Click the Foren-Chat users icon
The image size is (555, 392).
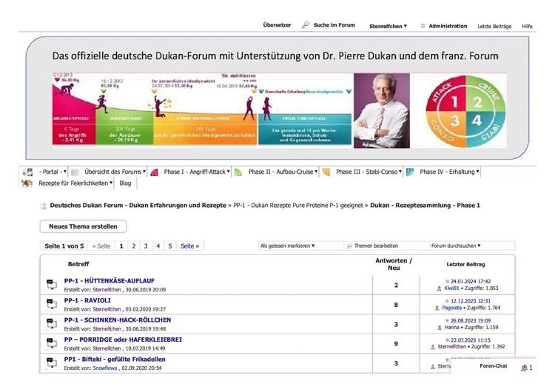coord(524,367)
